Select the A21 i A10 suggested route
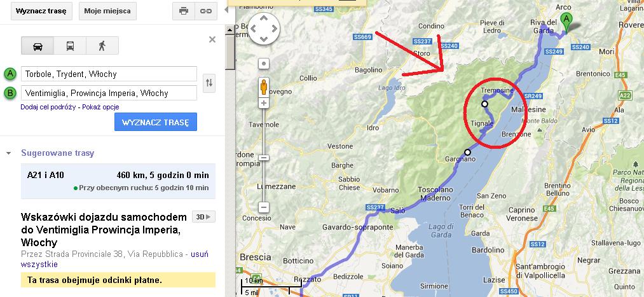Image resolution: width=644 pixels, height=297 pixels. [x=118, y=181]
